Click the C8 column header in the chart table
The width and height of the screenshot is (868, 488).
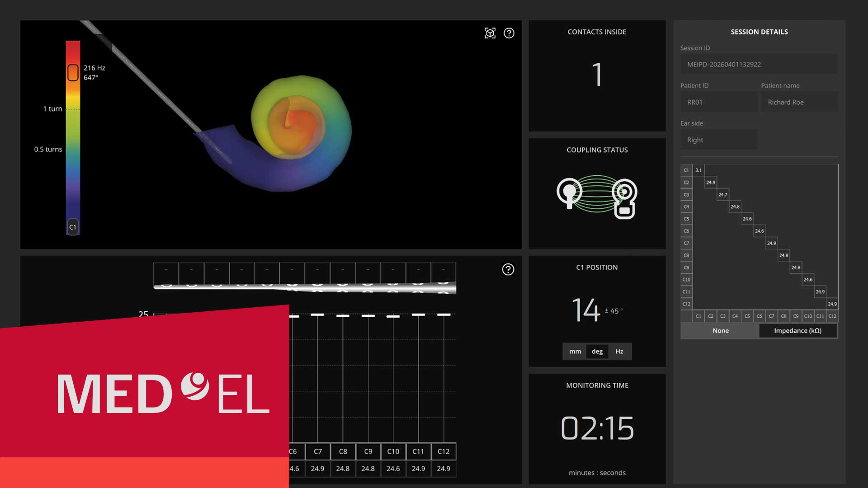pos(343,451)
